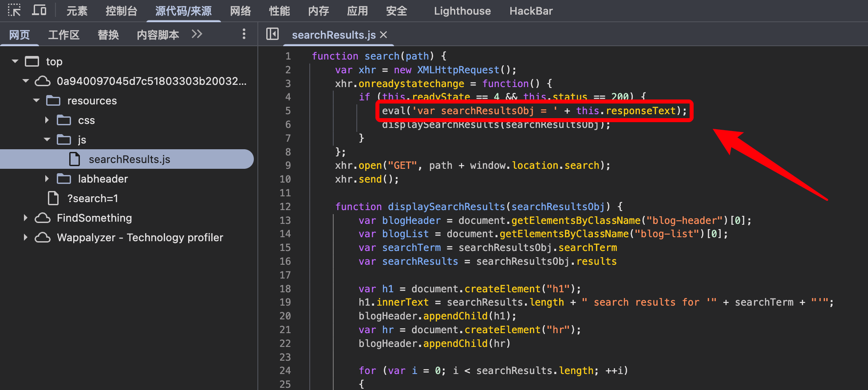The height and width of the screenshot is (390, 868).
Task: Open the HackBar panel tab
Action: [531, 11]
